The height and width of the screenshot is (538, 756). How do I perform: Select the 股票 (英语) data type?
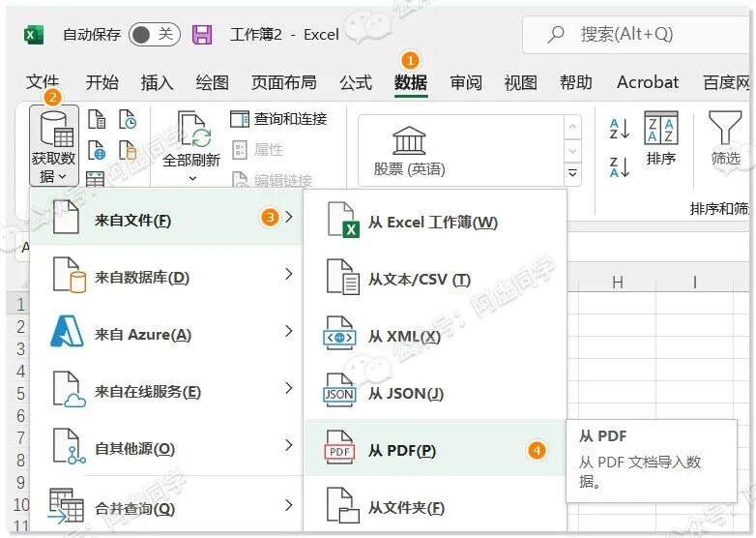(x=409, y=152)
